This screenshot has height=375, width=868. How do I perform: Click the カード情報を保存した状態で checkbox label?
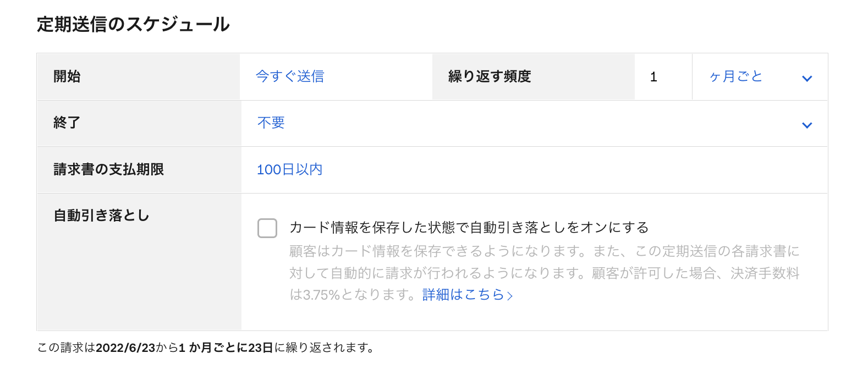click(x=469, y=227)
